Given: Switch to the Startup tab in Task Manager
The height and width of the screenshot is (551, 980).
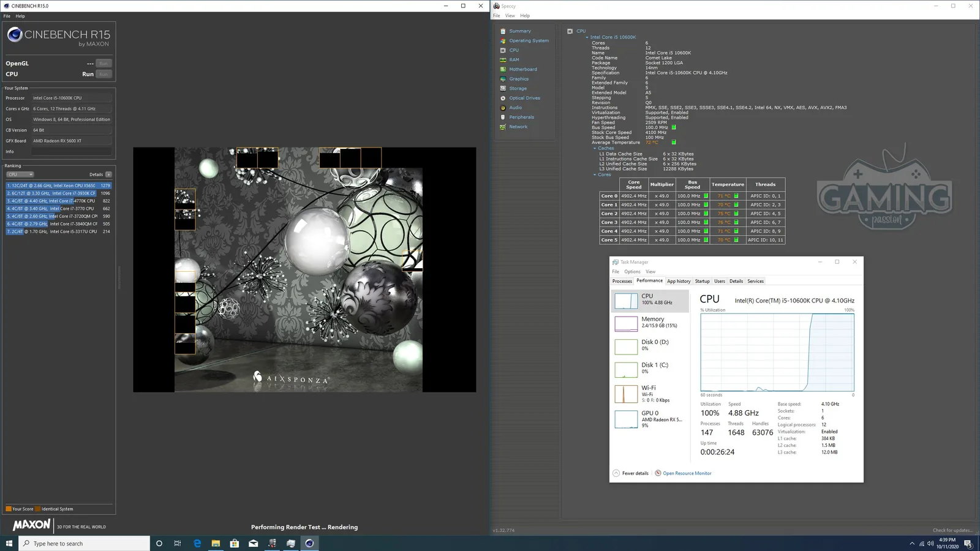Looking at the screenshot, I should 702,281.
